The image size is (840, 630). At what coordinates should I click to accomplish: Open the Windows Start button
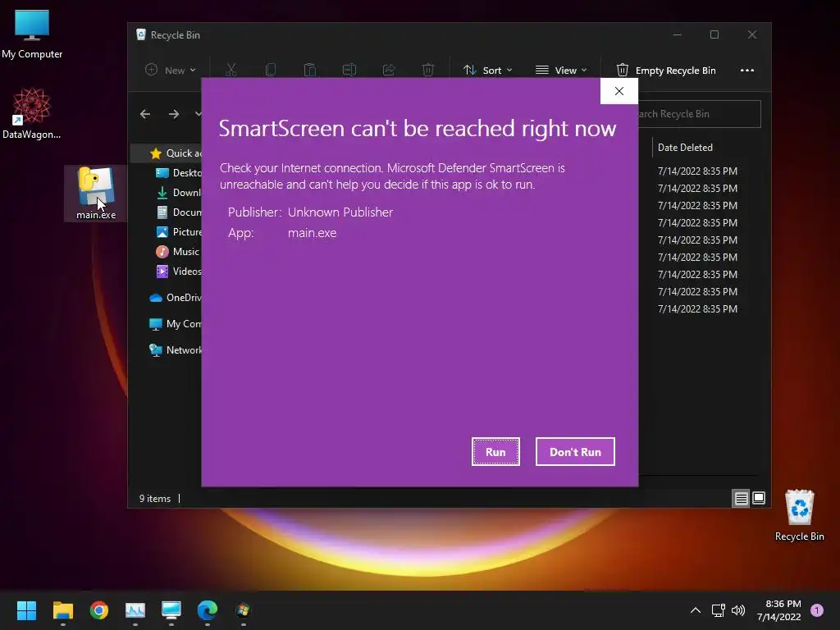(26, 610)
